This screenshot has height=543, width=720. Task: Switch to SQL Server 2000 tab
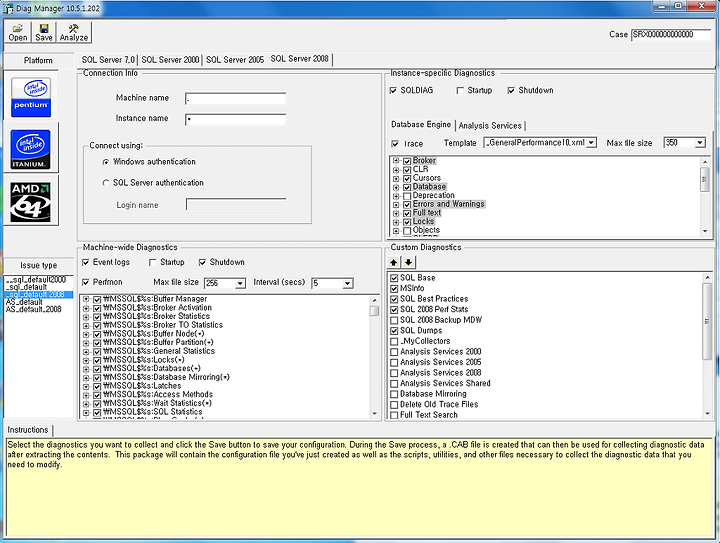coord(170,60)
